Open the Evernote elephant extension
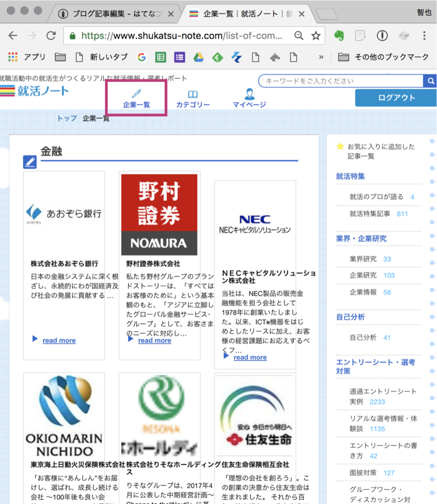 [x=339, y=35]
